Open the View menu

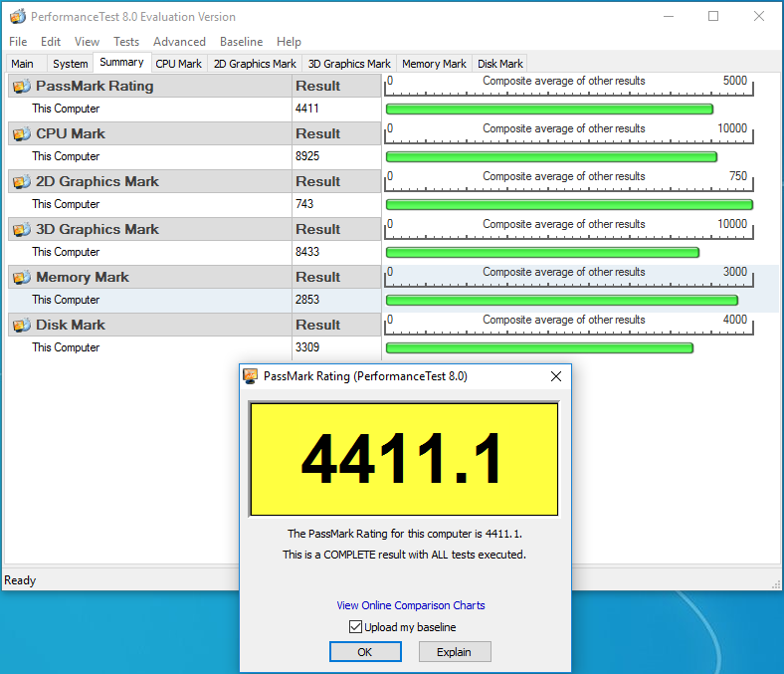(87, 42)
